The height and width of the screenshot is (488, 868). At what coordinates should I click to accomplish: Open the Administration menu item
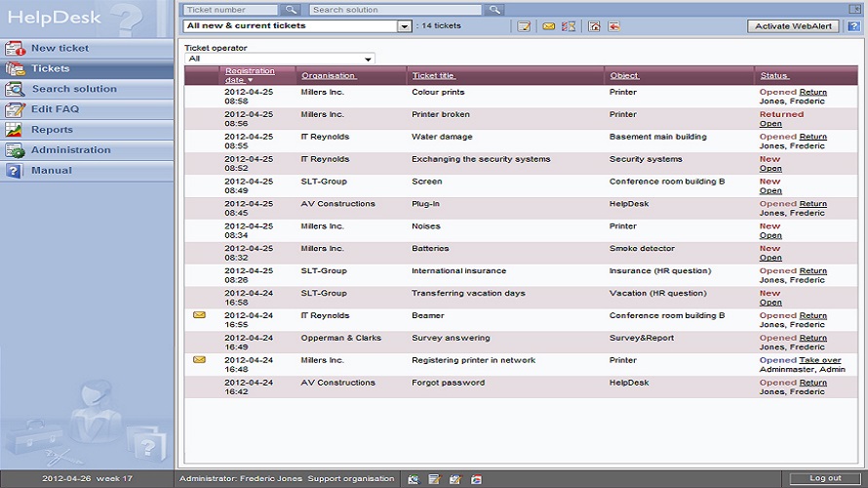coord(87,150)
